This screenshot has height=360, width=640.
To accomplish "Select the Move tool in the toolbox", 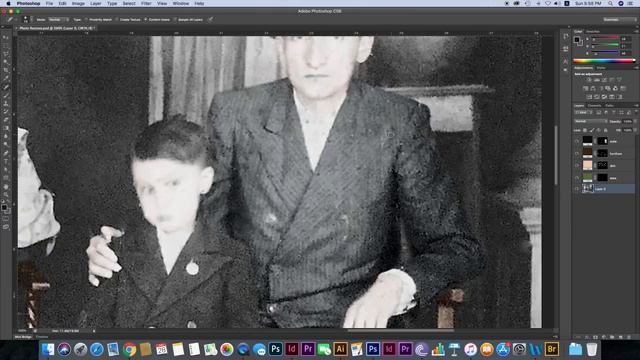I will [x=6, y=37].
